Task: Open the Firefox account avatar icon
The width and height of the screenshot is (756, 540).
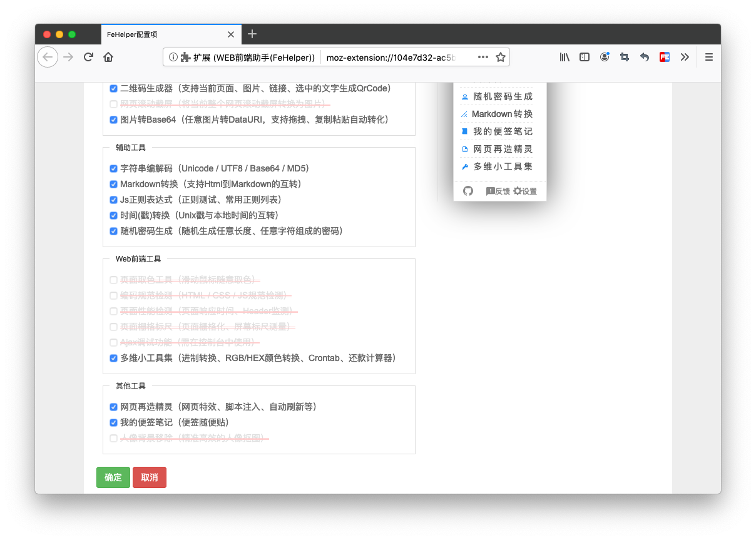Action: point(605,57)
